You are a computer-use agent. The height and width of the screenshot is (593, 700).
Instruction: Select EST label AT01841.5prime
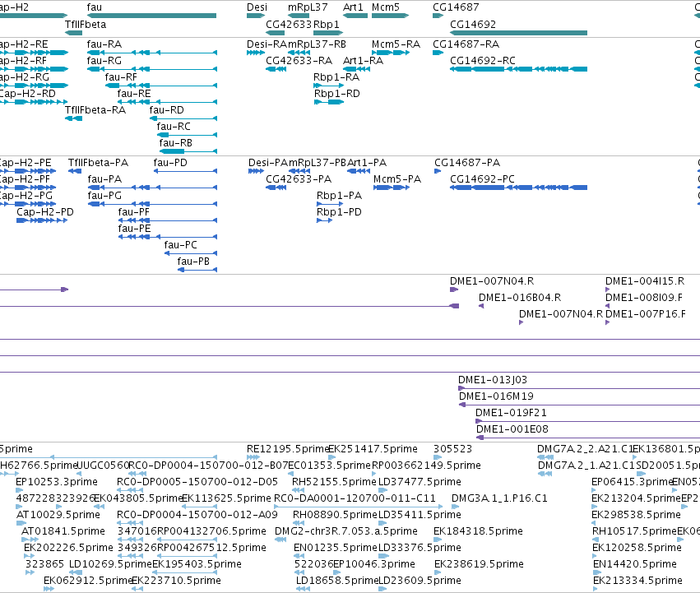(x=63, y=531)
